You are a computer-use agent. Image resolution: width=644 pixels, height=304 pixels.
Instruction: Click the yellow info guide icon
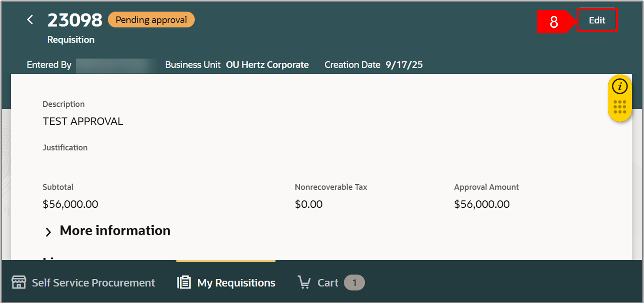pos(620,86)
